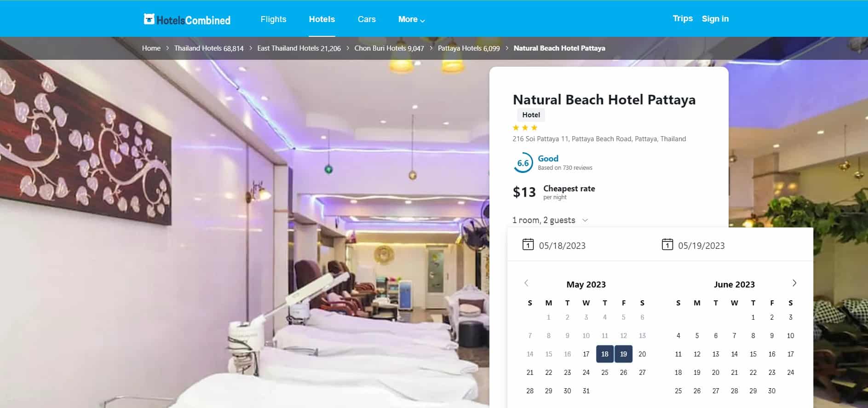
Task: Open the hotel spa photo
Action: point(244,234)
